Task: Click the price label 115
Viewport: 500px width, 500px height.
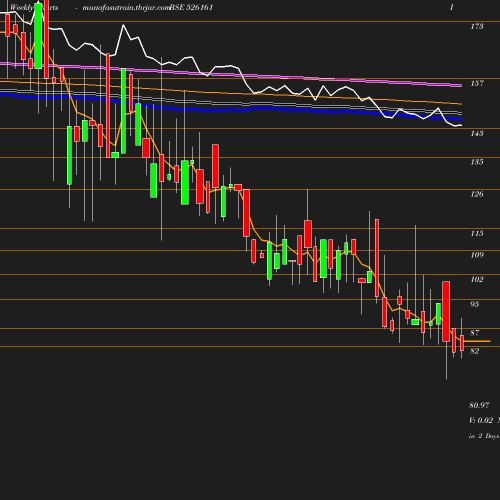Action: click(x=477, y=233)
